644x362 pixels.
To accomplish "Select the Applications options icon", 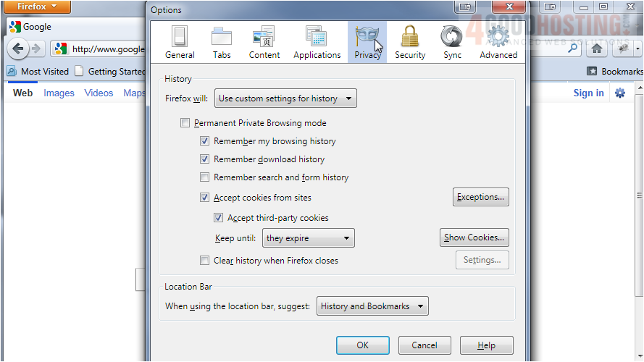I will click(317, 42).
